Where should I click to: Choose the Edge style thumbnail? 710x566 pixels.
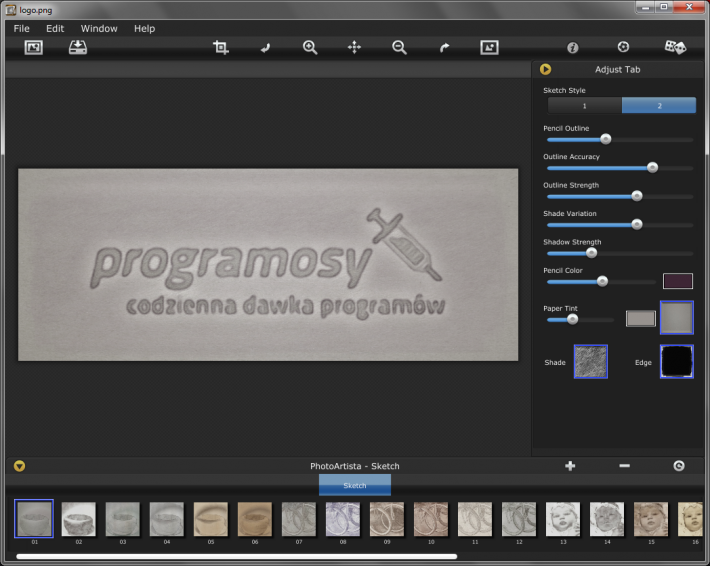pos(676,361)
